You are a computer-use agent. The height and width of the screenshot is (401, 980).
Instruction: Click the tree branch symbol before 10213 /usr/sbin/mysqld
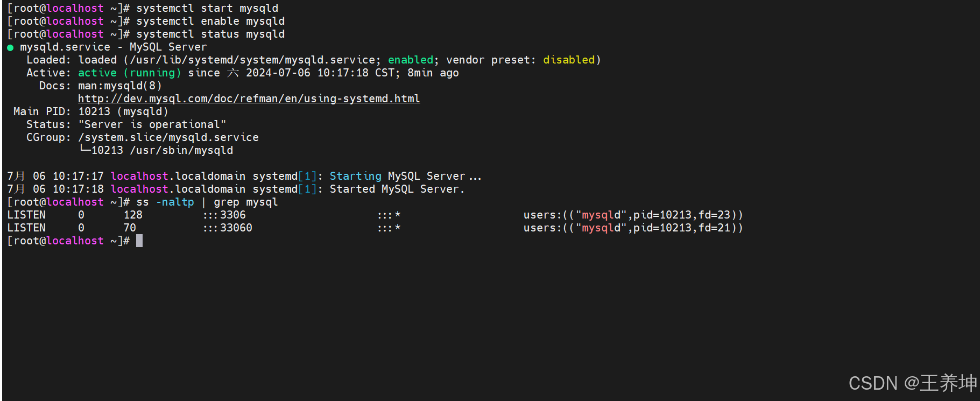[x=84, y=150]
